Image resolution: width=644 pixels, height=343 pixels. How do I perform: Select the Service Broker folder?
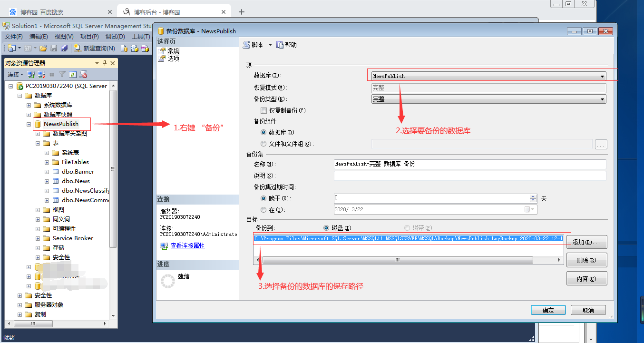(x=73, y=238)
